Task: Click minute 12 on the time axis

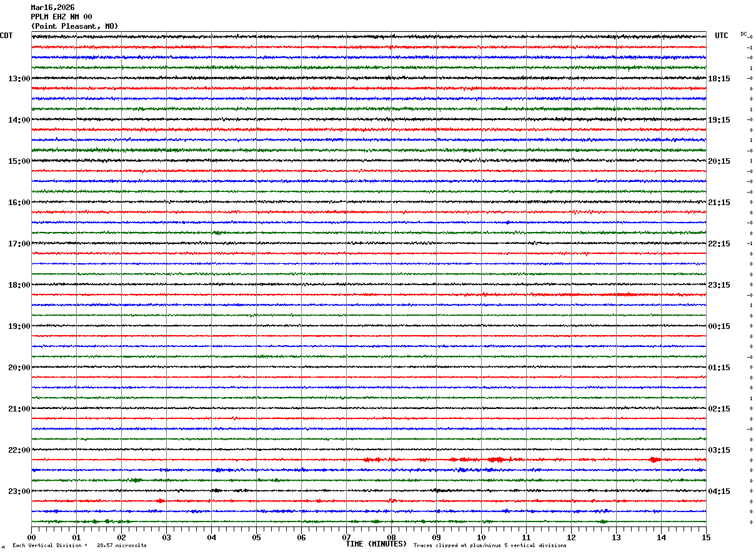Action: [x=571, y=537]
